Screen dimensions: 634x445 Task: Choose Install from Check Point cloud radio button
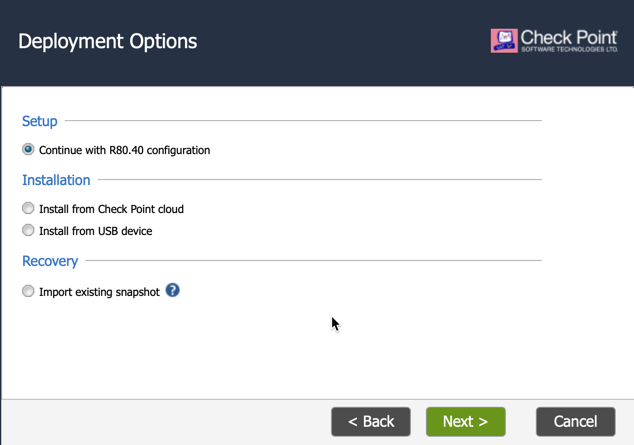[28, 208]
